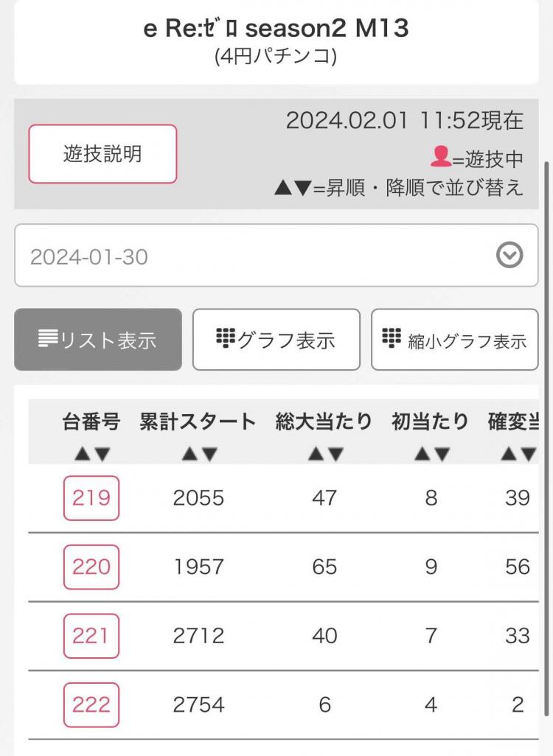Screen dimensions: 553x756
Task: Click the ascending arrow under 台番号
Action: [82, 454]
